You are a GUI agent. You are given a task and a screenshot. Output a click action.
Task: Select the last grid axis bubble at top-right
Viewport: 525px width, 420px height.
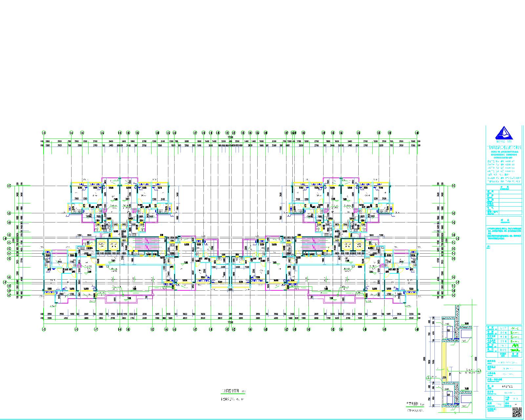click(417, 133)
